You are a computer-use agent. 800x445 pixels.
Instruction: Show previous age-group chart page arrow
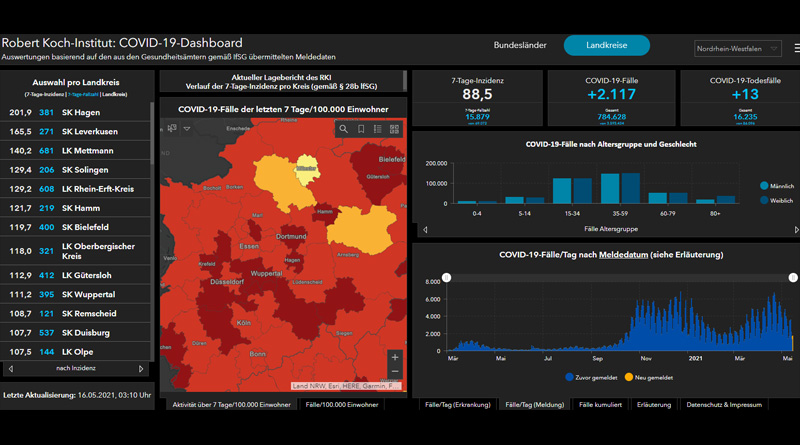click(x=425, y=230)
